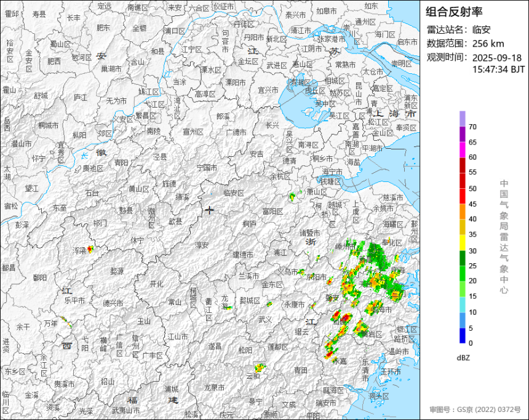The image size is (529, 420).
Task: Click the 富阳区 map label
Action: click(272, 212)
